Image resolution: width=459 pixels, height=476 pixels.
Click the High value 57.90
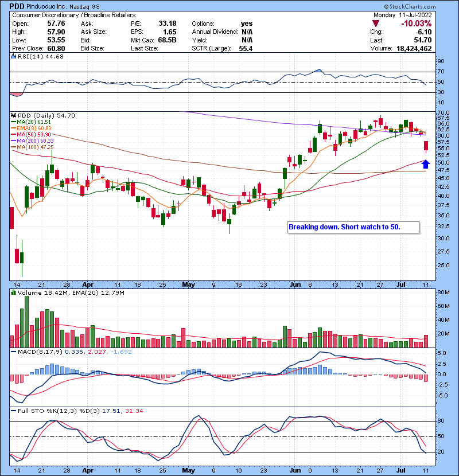pos(56,32)
